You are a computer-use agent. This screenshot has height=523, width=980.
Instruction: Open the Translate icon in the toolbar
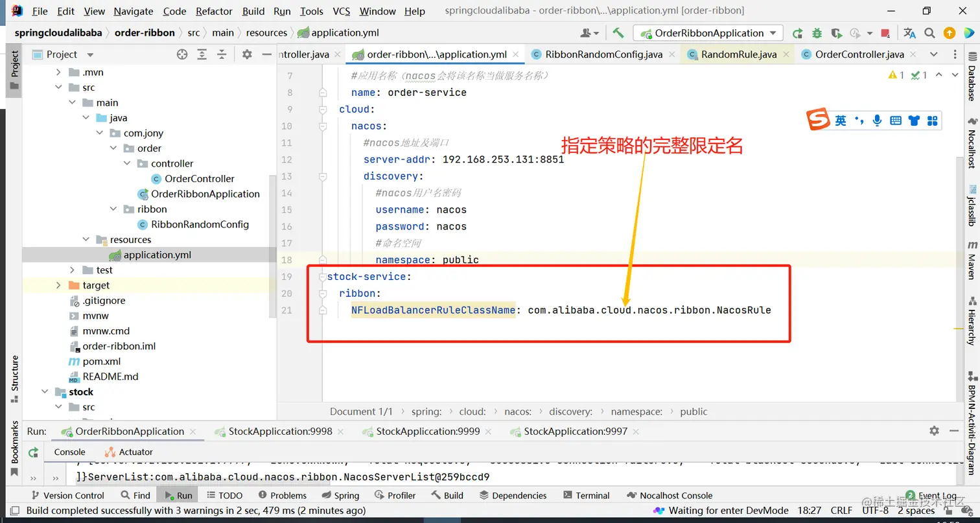(x=910, y=33)
